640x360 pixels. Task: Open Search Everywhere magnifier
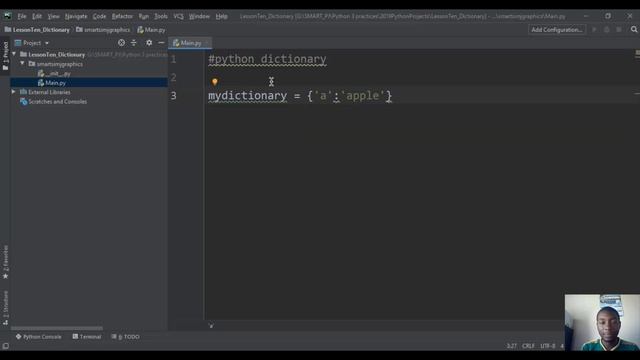pyautogui.click(x=634, y=29)
